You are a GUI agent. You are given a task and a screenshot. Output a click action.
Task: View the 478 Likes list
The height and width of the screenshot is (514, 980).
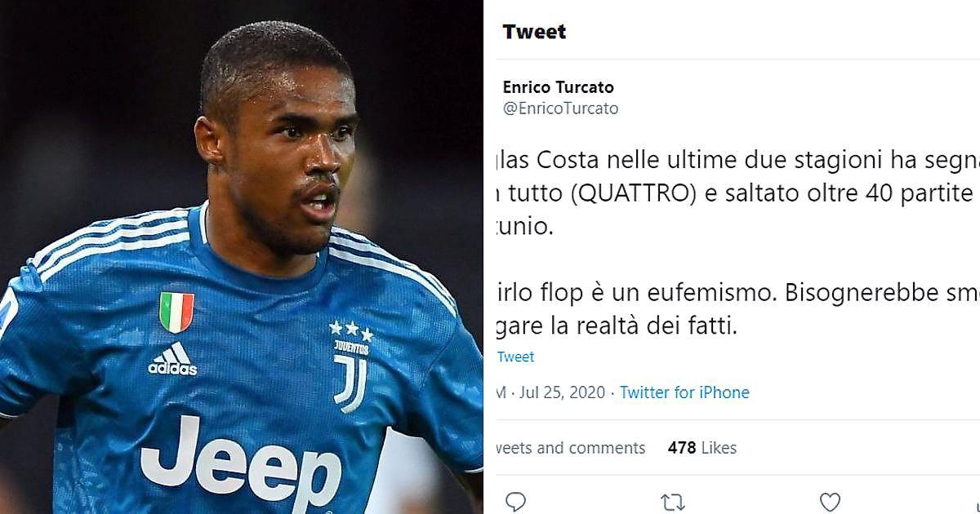pos(702,448)
